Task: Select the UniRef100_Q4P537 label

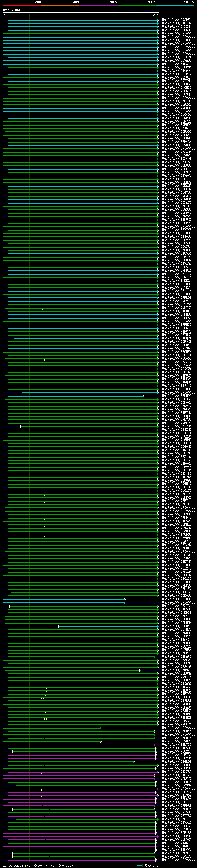Action: click(x=176, y=748)
